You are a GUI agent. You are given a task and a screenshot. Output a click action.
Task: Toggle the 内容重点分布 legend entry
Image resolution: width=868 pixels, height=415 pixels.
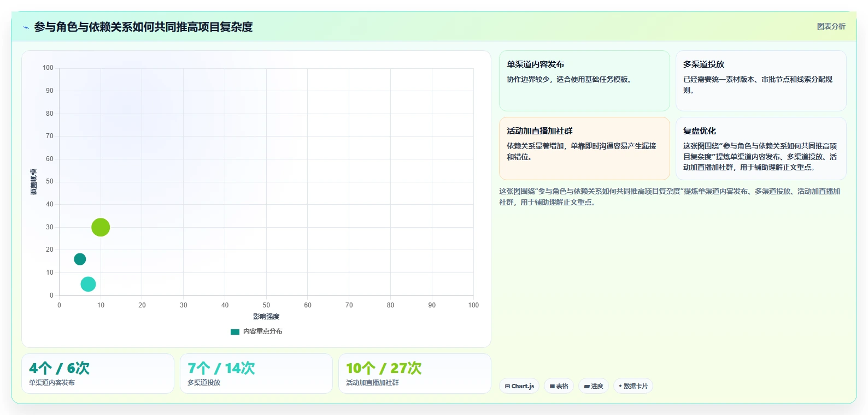(x=256, y=331)
